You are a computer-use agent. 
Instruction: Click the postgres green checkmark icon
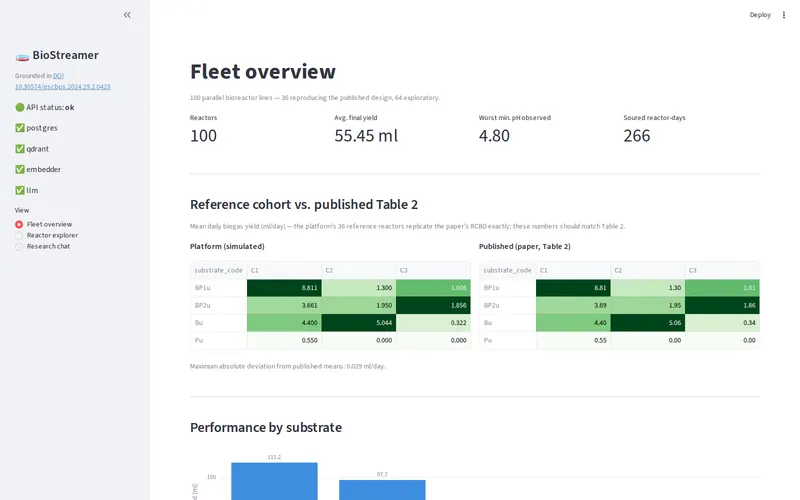20,128
